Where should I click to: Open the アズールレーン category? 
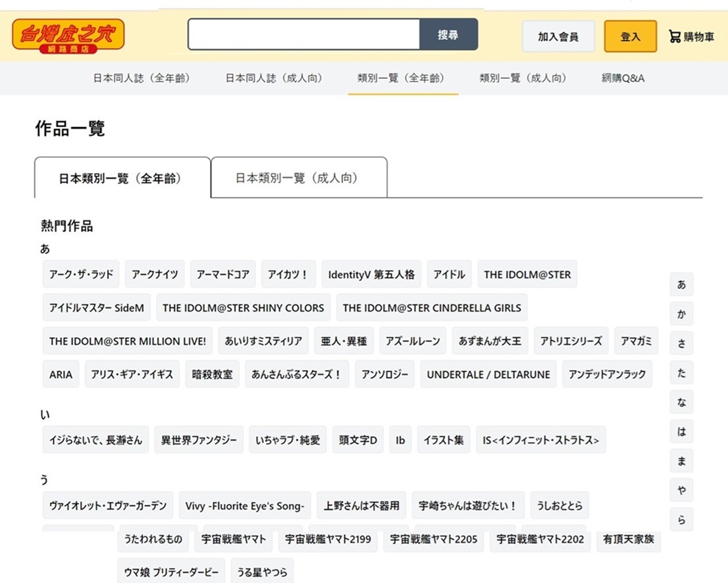(413, 341)
